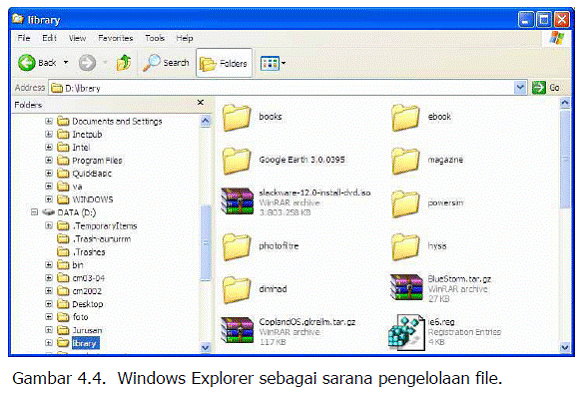The height and width of the screenshot is (394, 583).
Task: Select the BlueStorm.tar.gz archive icon
Action: click(x=406, y=287)
